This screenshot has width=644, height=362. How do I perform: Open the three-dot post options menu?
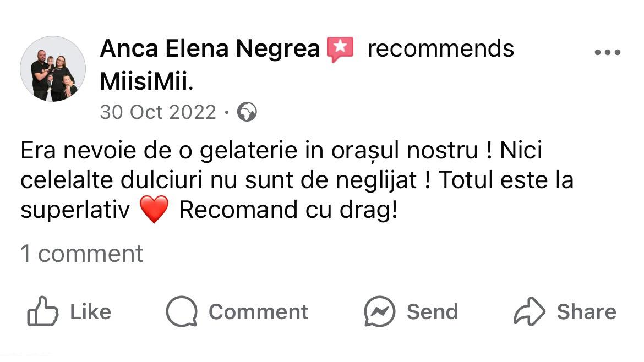pos(608,52)
